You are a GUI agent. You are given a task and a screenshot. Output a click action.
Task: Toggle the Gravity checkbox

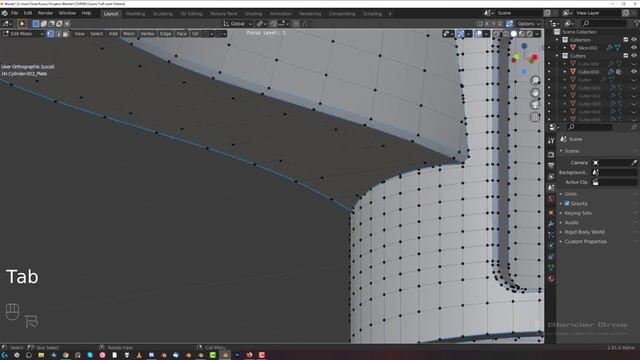(567, 203)
